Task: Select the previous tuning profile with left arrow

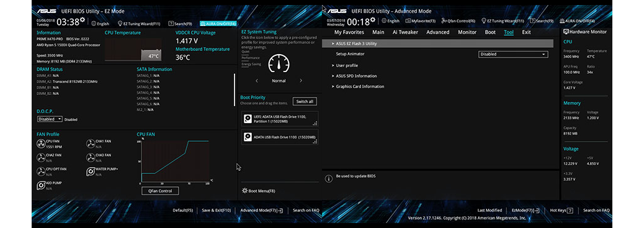Action: point(257,81)
